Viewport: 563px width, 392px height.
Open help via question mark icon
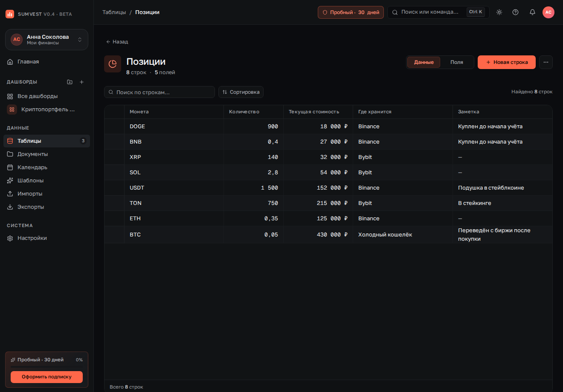(515, 12)
